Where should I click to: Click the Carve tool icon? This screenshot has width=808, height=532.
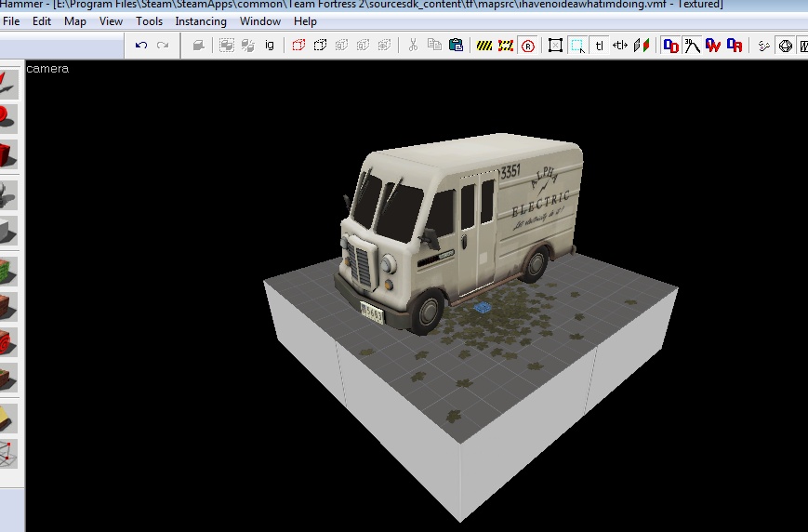click(198, 46)
